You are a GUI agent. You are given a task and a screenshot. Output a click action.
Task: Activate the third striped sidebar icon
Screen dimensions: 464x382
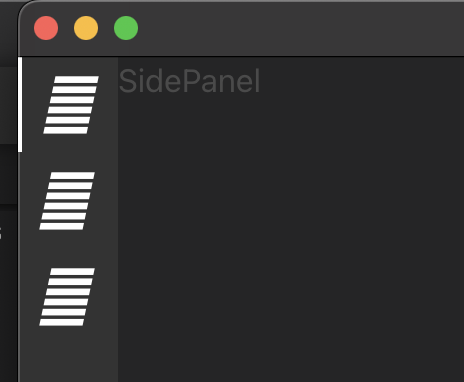click(x=67, y=297)
